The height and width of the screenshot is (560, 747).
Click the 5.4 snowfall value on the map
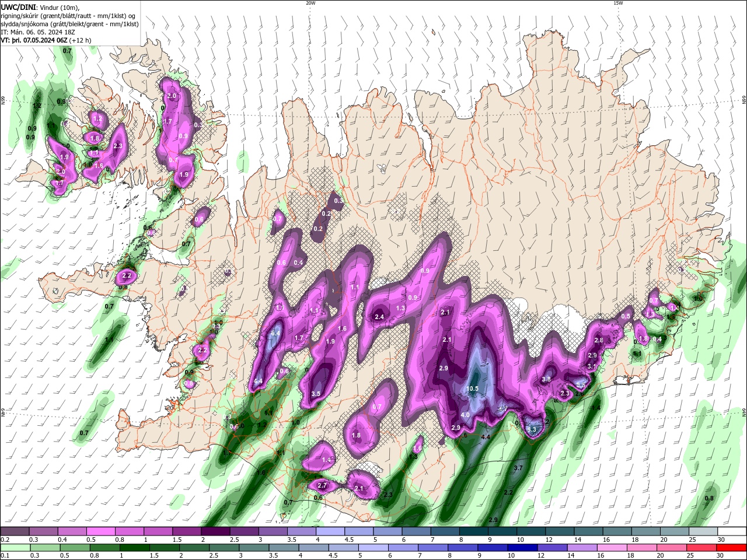[x=276, y=333]
